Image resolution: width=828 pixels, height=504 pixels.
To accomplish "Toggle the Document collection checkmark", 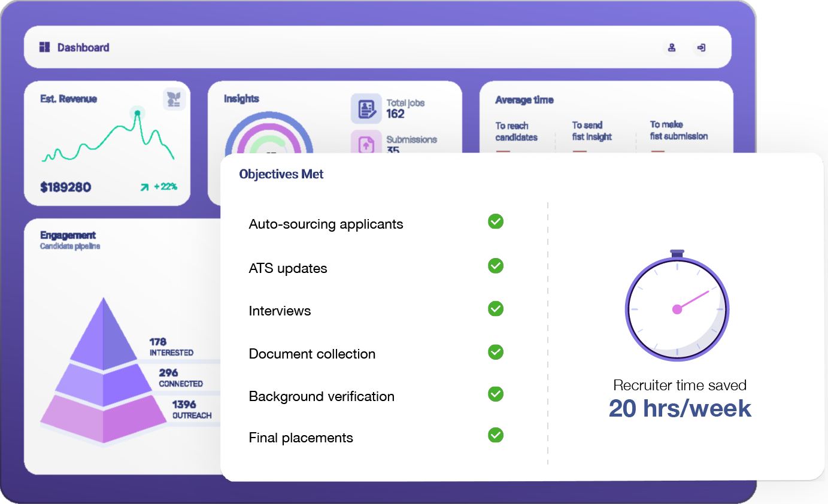I will click(x=495, y=353).
